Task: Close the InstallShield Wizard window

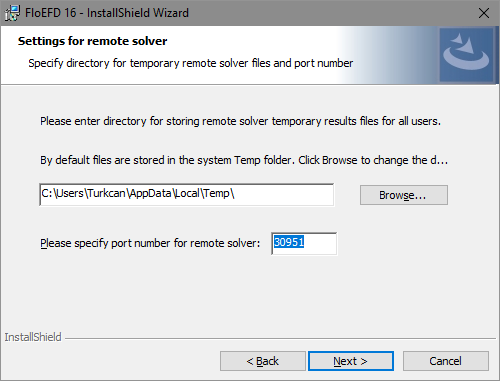Action: [x=484, y=13]
